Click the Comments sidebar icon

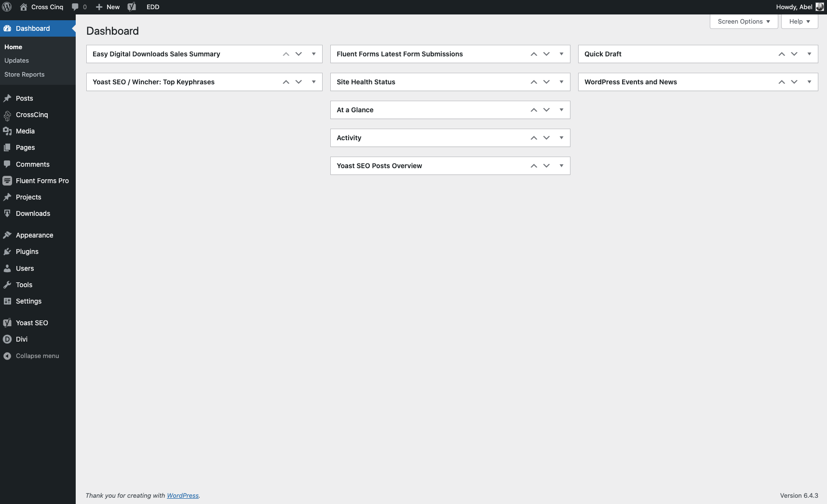click(7, 164)
